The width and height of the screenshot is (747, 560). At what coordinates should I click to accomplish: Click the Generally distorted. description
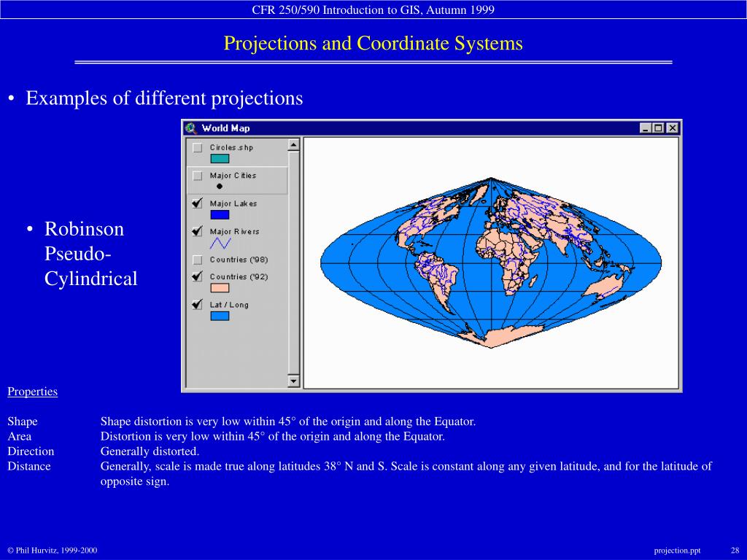[150, 451]
